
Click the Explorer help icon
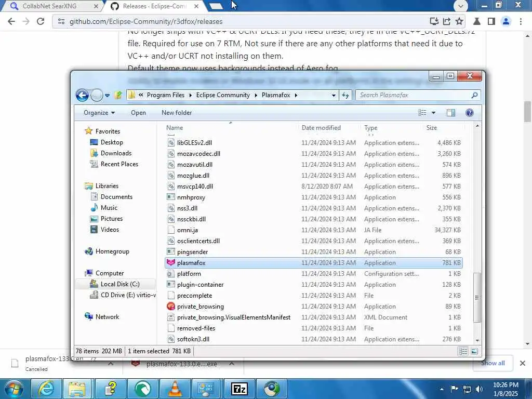pos(470,113)
